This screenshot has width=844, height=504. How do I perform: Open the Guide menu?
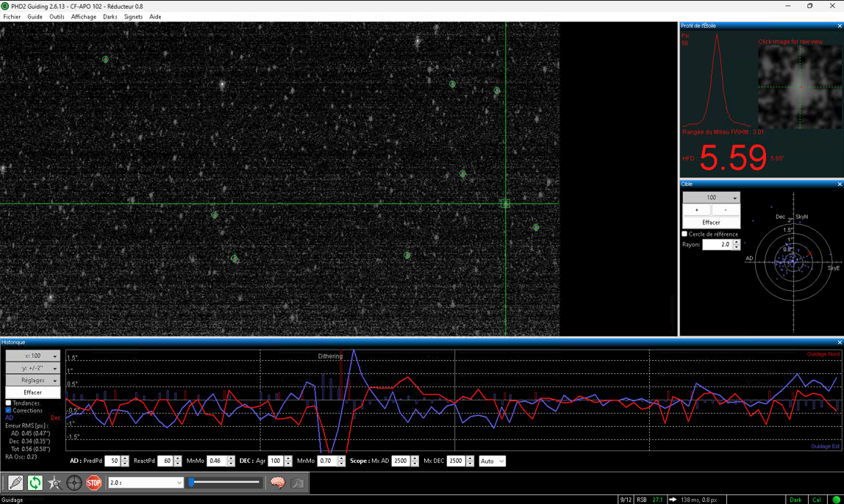pos(35,17)
